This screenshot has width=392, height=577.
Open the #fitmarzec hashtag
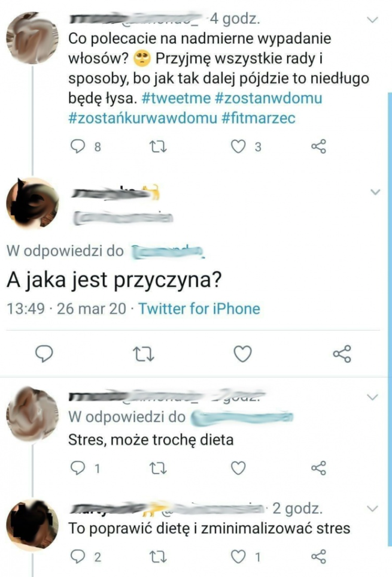(259, 118)
